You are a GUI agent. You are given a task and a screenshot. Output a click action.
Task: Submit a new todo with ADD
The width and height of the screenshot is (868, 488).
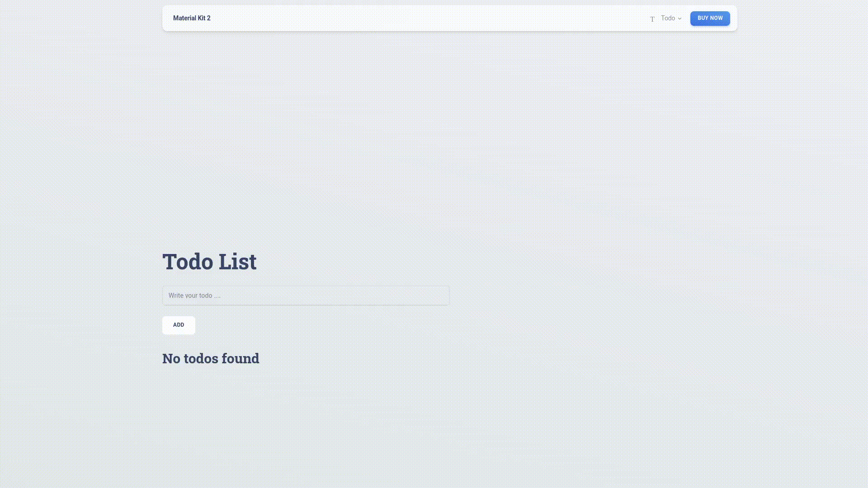[179, 325]
